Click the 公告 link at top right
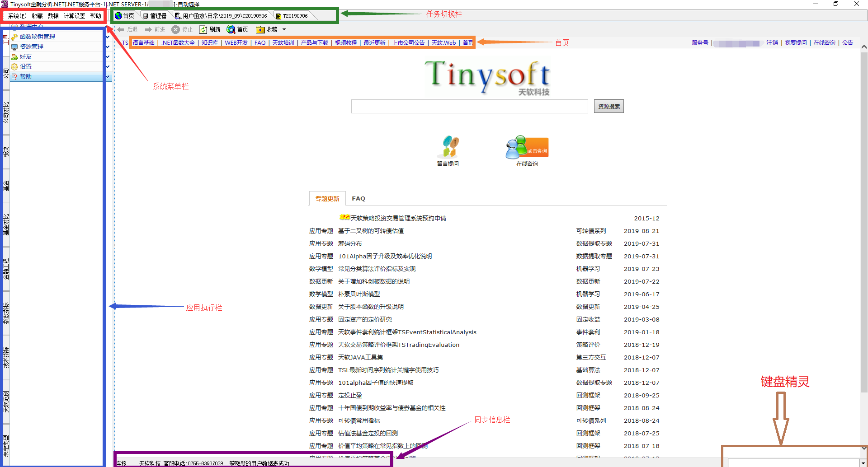This screenshot has height=467, width=868. coord(848,43)
